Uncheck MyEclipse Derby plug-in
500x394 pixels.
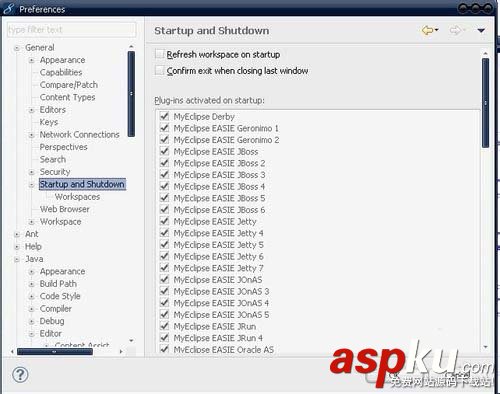click(x=164, y=116)
